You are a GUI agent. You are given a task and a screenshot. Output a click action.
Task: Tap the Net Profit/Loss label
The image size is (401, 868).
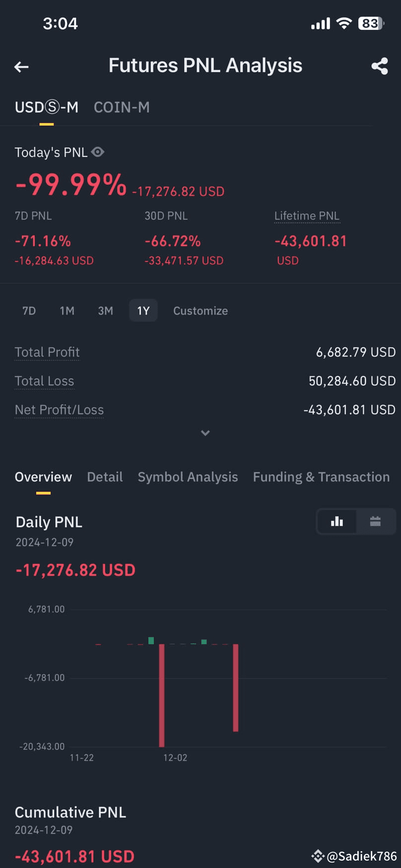(59, 410)
